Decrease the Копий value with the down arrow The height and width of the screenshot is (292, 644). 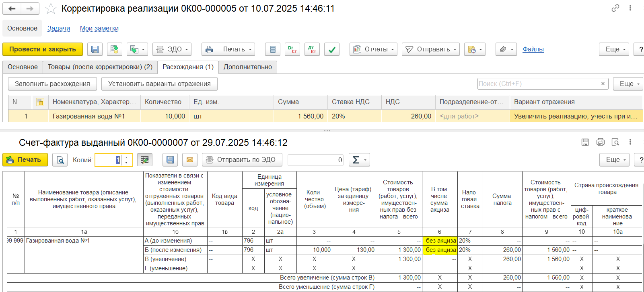(127, 163)
